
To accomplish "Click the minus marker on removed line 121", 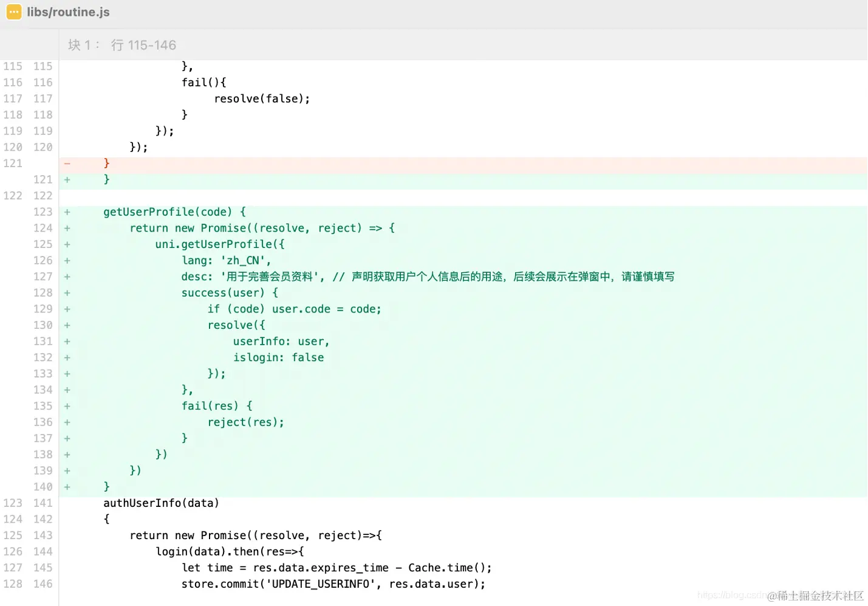I will click(67, 163).
